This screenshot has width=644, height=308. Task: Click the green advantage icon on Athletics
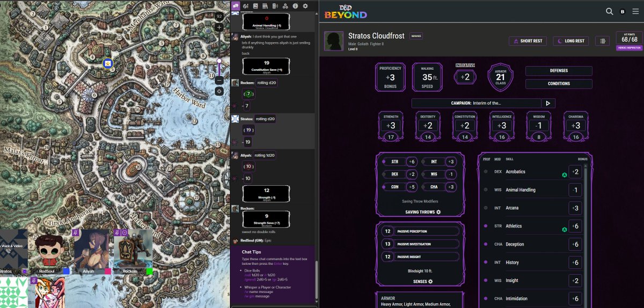coord(564,230)
